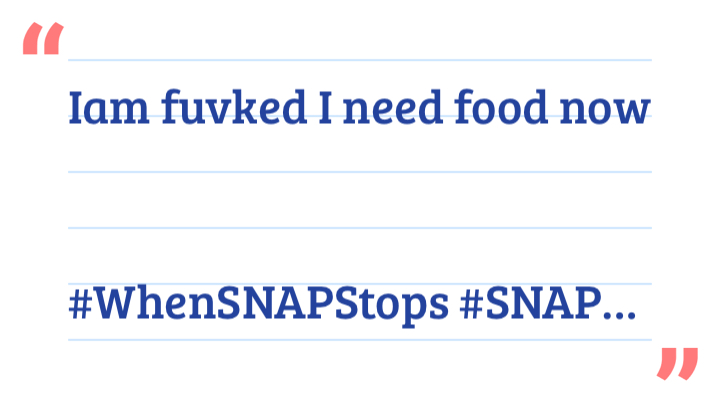Click the blank area between quote and hashtags
This screenshot has width=720, height=404.
point(360,200)
